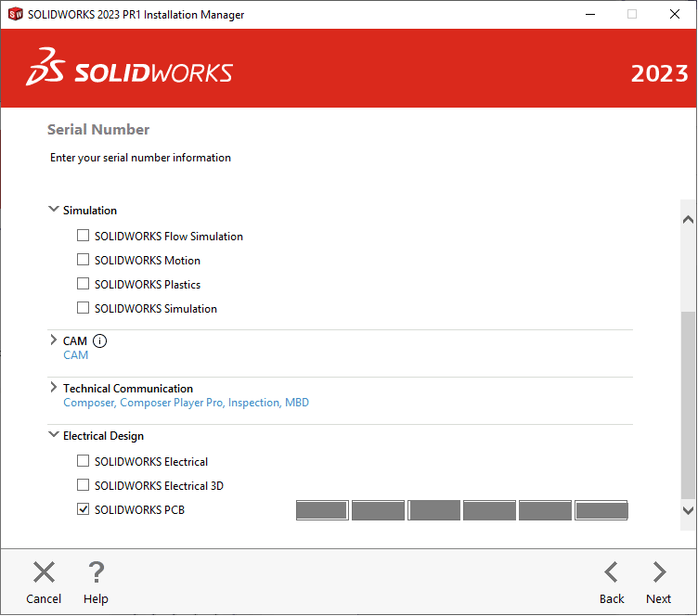698x616 pixels.
Task: Collapse the Simulation section
Action: pos(54,209)
